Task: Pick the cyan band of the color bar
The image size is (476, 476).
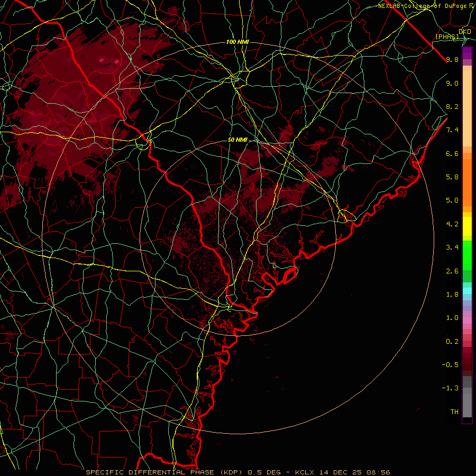Action: point(467,291)
